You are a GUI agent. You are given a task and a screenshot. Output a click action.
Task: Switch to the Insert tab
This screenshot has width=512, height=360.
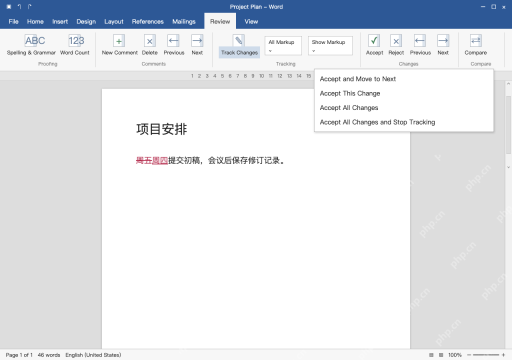pyautogui.click(x=60, y=22)
